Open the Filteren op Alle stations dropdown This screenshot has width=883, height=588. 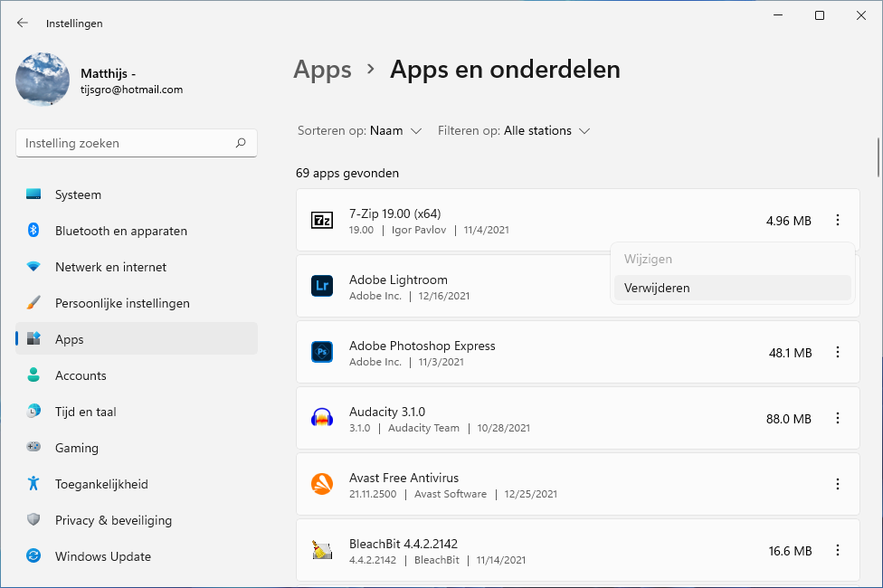[x=514, y=131]
